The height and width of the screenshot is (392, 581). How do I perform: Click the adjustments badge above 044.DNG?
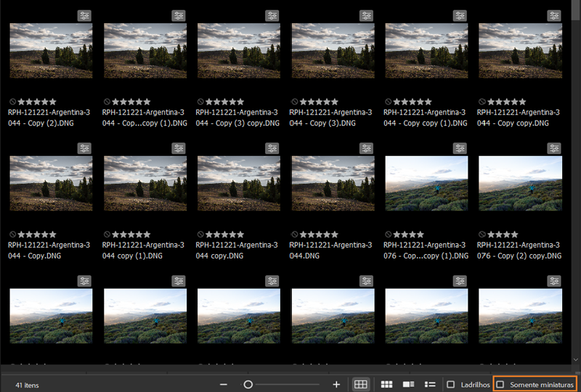click(367, 148)
